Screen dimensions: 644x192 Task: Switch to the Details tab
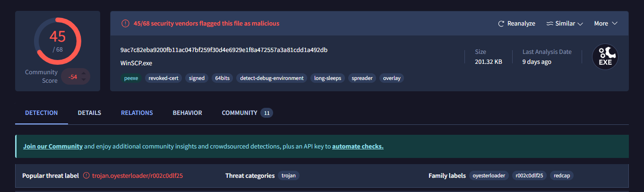point(89,113)
